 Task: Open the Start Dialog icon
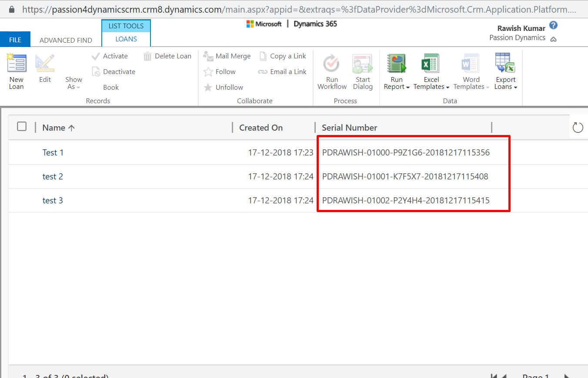(x=363, y=64)
